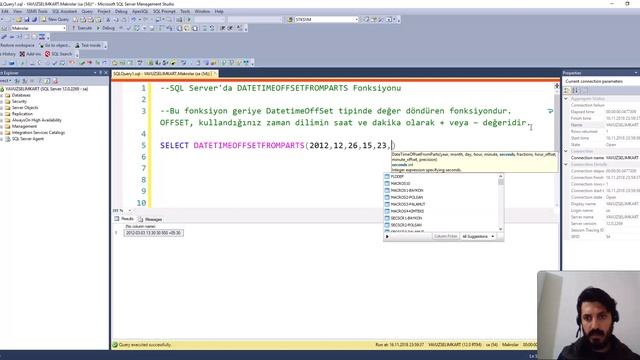Image resolution: width=640 pixels, height=360 pixels.
Task: Select SECSOR2-POLSAN suggestion
Action: 406,225
